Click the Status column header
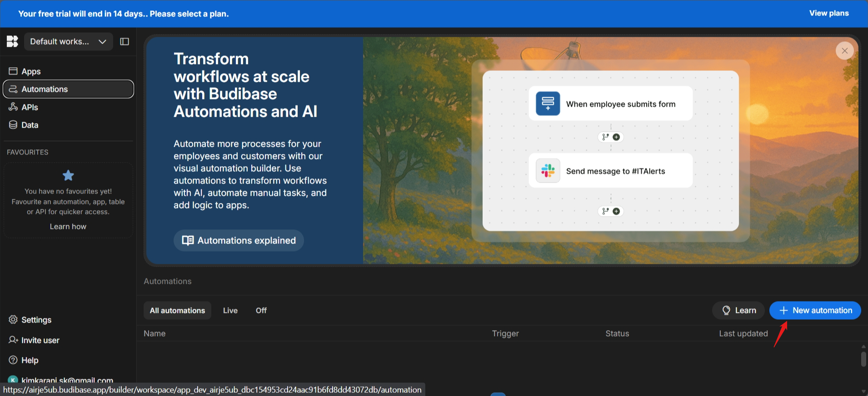 (x=617, y=333)
